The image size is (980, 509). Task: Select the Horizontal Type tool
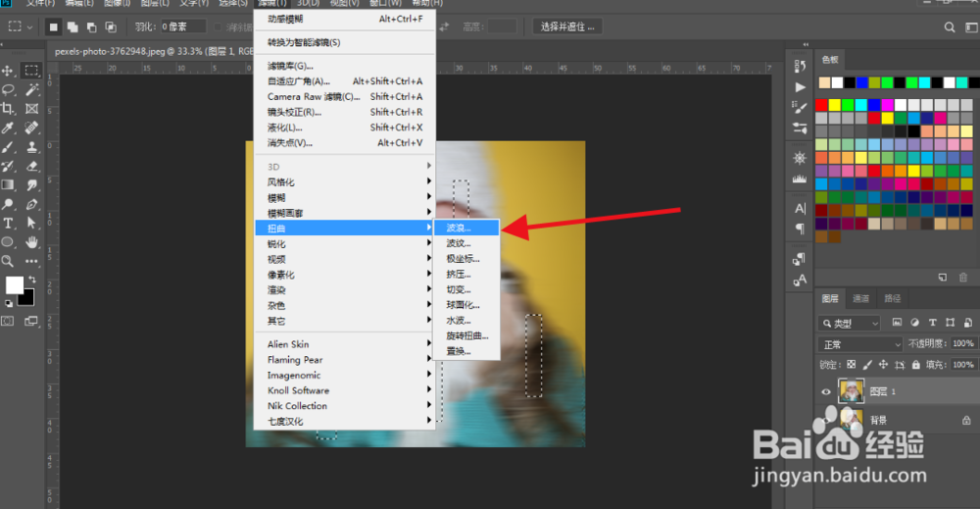point(8,224)
